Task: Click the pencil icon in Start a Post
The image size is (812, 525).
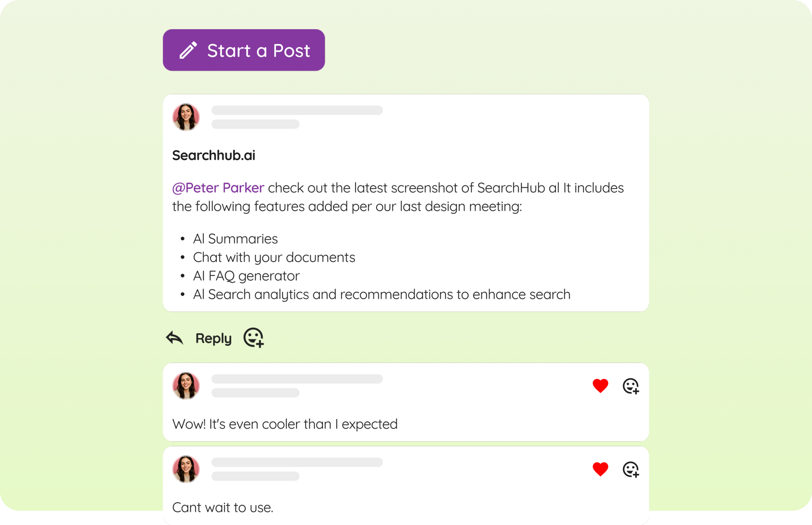Action: (x=188, y=50)
